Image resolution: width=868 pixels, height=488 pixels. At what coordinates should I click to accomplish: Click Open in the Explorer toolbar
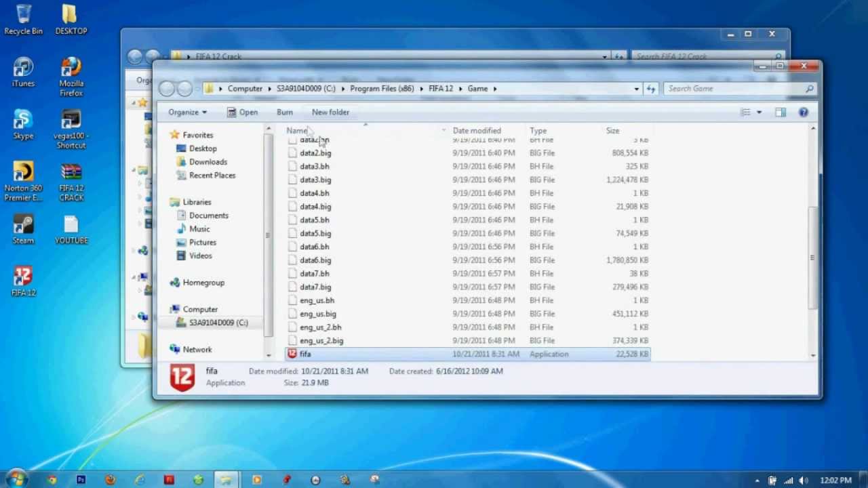242,113
